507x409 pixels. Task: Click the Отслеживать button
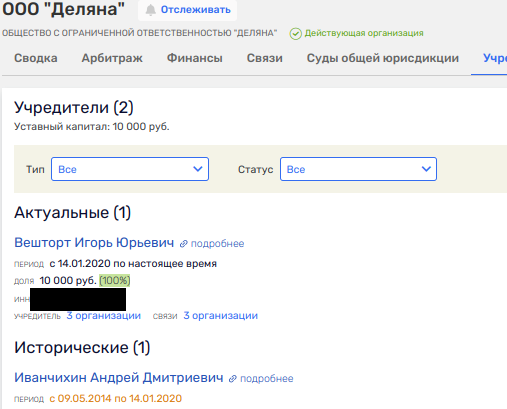pos(187,10)
